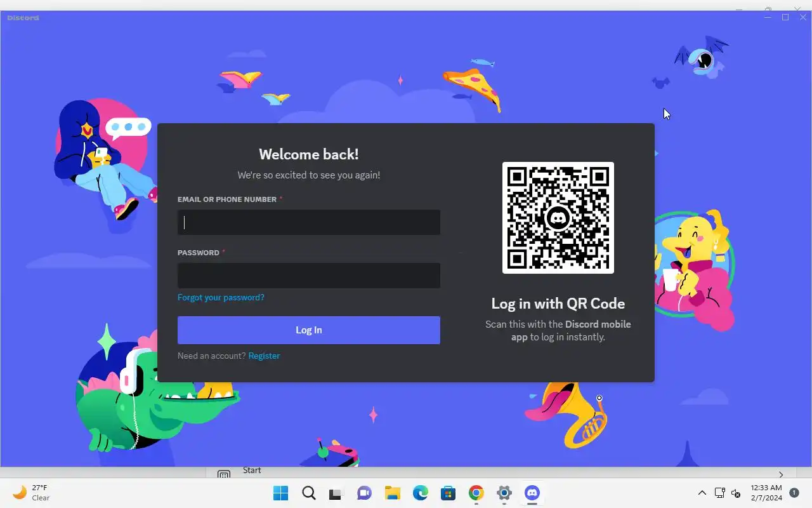
Task: Follow the Register link
Action: tap(264, 356)
